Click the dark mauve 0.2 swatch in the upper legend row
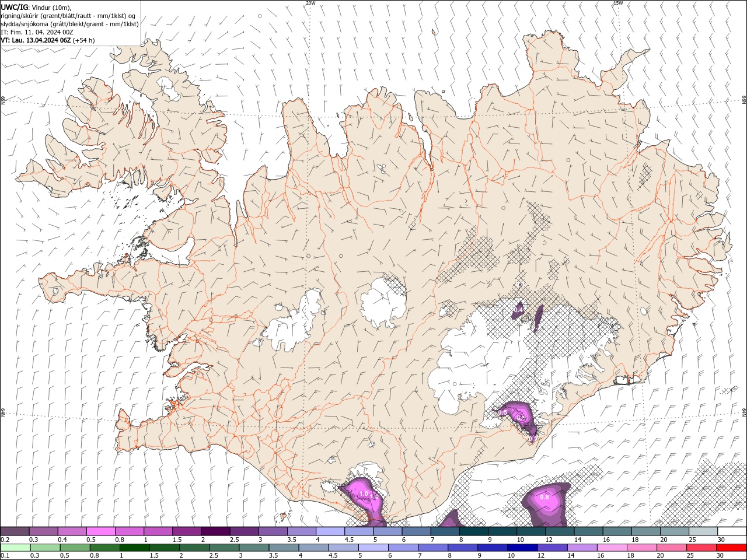Image resolution: width=747 pixels, height=560 pixels. click(15, 531)
